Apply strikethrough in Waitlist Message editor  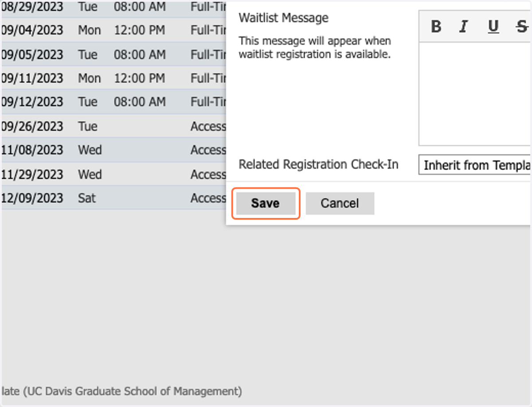(x=521, y=27)
